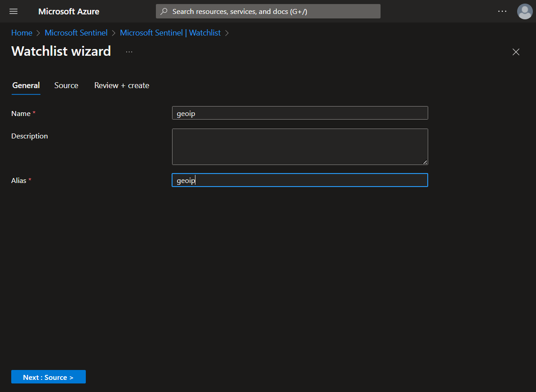
Task: Click the search magnifier icon
Action: [164, 11]
